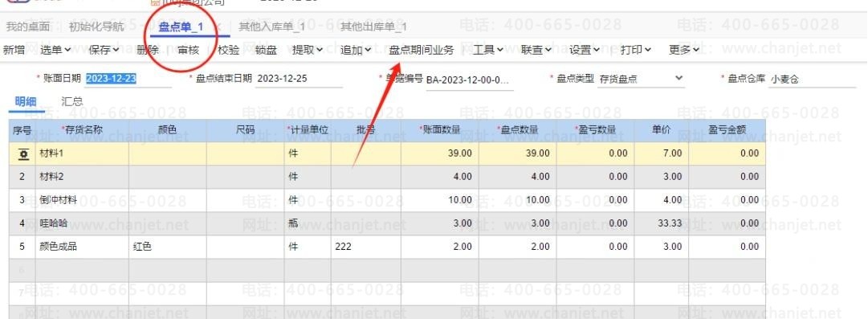Select the 明细 sub-tab
868x319 pixels.
(26, 101)
